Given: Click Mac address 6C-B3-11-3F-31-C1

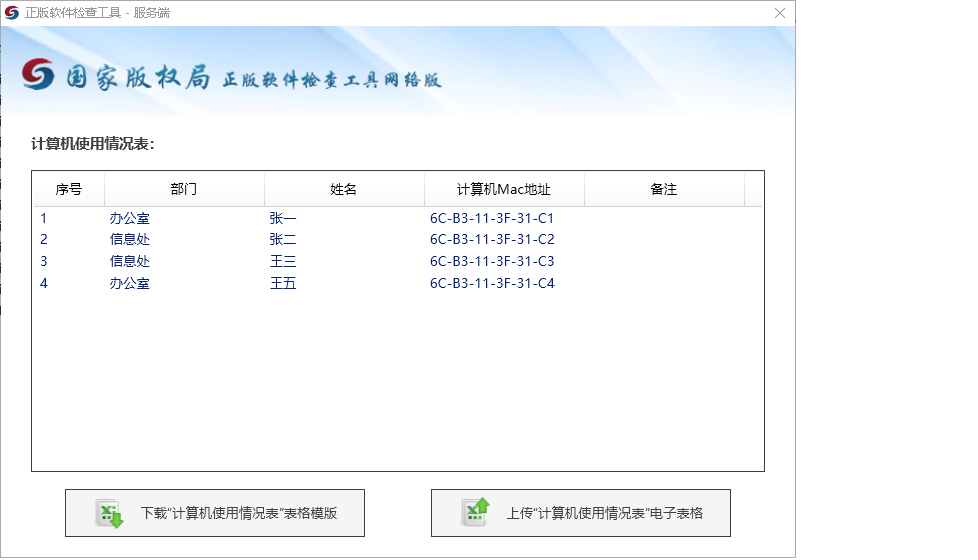Looking at the screenshot, I should [492, 218].
